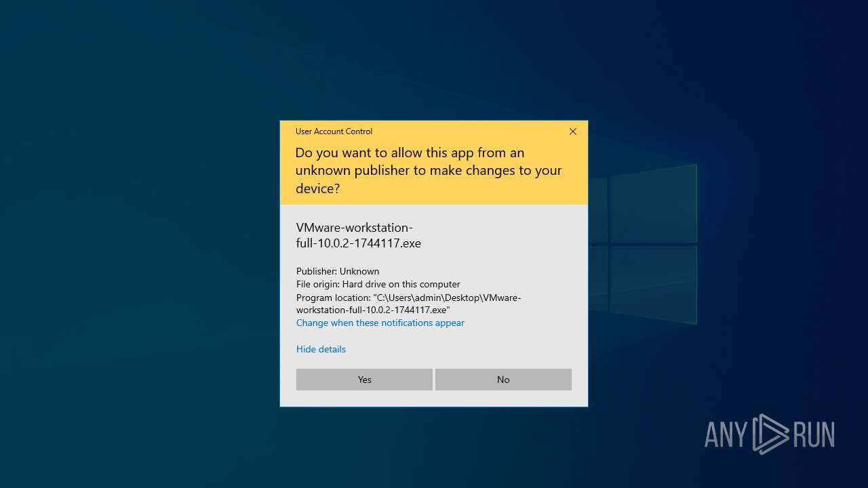Viewport: 868px width, 488px height.
Task: Close the User Account Control dialog
Action: [573, 131]
